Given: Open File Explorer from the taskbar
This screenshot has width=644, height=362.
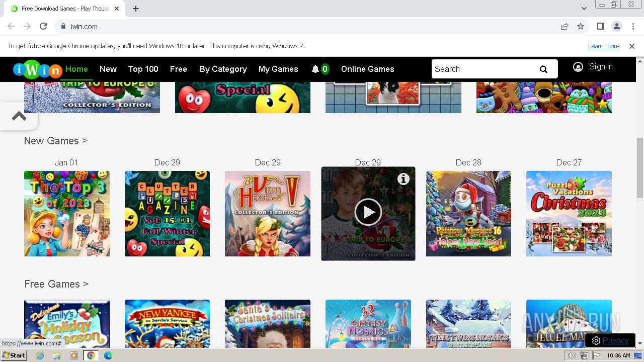Looking at the screenshot, I should (57, 355).
